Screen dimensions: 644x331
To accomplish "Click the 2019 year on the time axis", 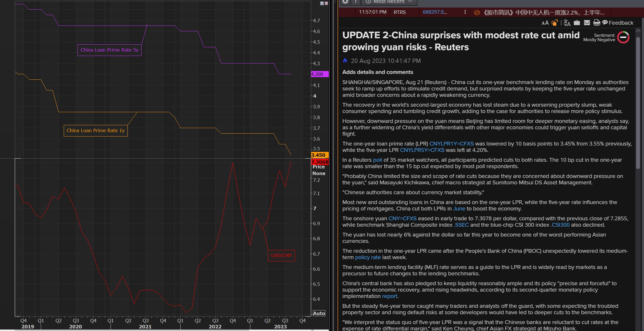I will coord(28,327).
